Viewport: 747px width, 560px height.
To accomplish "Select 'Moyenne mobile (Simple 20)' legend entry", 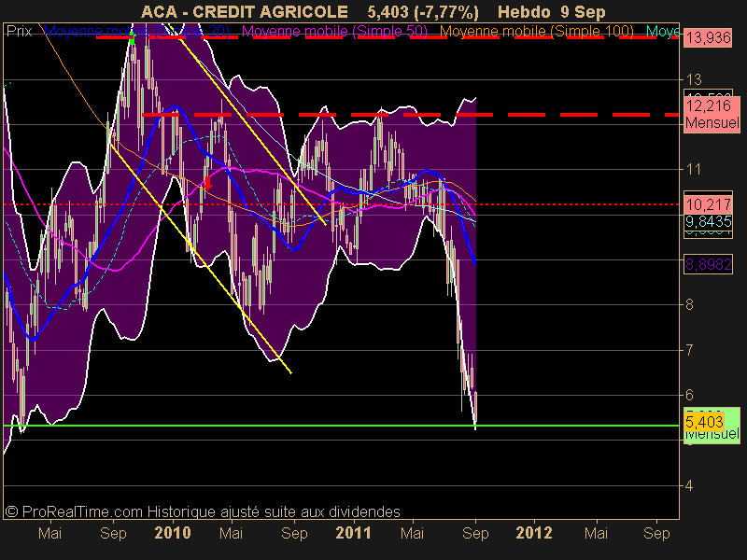I will tap(136, 32).
